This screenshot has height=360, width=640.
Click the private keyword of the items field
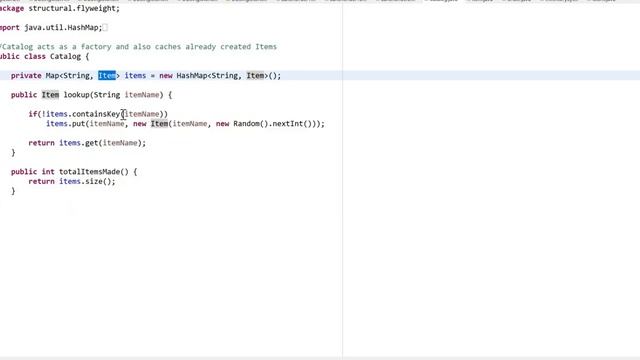pos(26,76)
